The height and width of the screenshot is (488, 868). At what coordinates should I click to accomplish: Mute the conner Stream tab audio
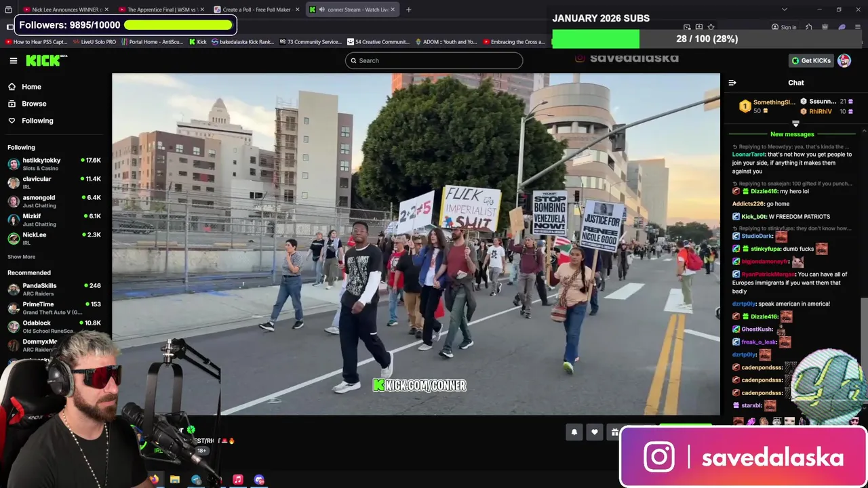point(322,9)
